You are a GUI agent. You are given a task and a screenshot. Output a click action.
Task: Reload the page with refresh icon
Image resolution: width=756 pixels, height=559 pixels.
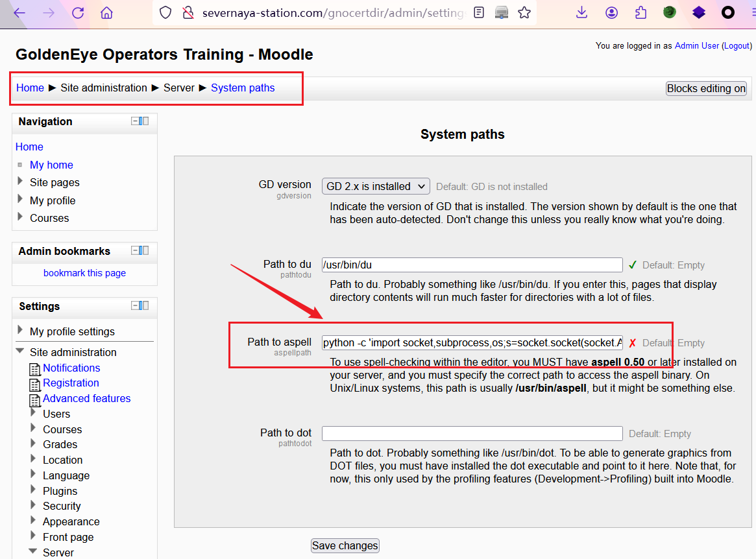pyautogui.click(x=78, y=13)
